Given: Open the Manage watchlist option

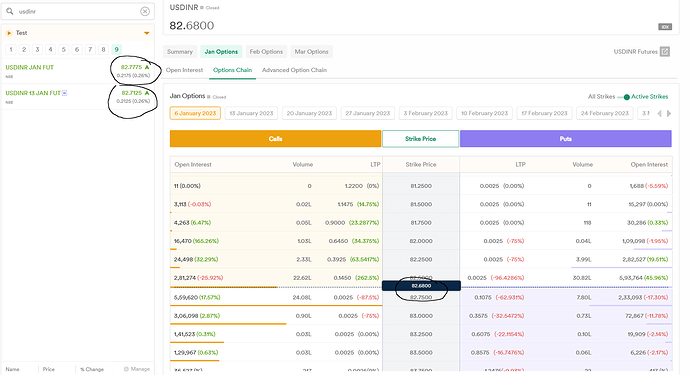Looking at the screenshot, I should pos(137,369).
